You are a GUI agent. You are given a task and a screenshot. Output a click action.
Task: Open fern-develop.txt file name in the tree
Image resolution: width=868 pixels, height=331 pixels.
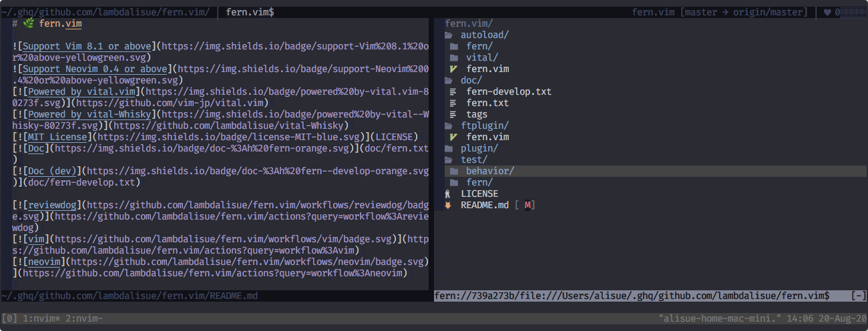coord(509,91)
